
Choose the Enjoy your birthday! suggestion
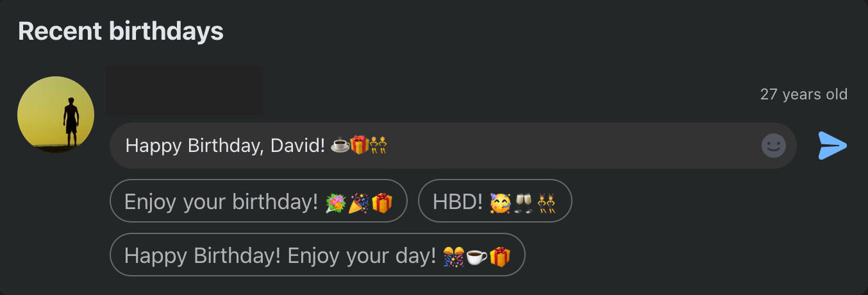coord(258,201)
